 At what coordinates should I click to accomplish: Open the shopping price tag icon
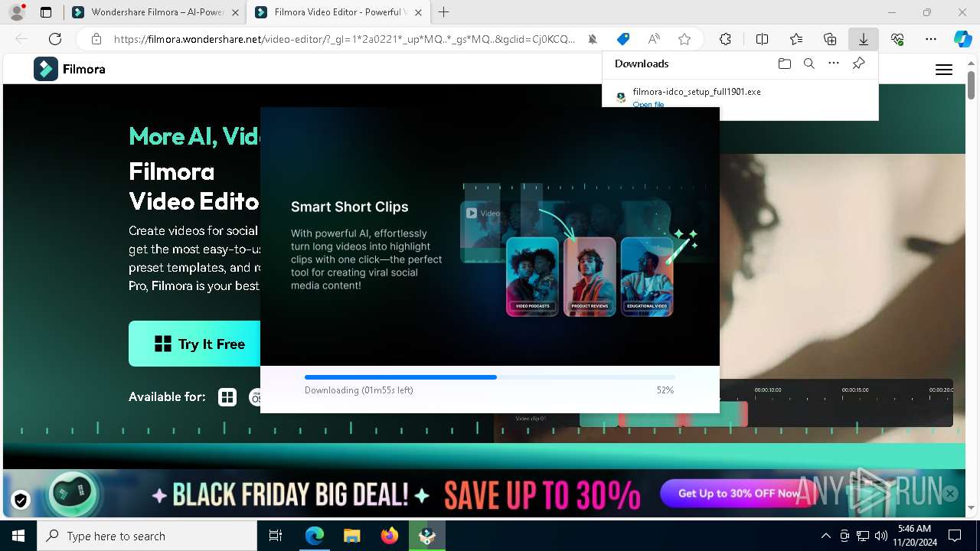coord(623,39)
